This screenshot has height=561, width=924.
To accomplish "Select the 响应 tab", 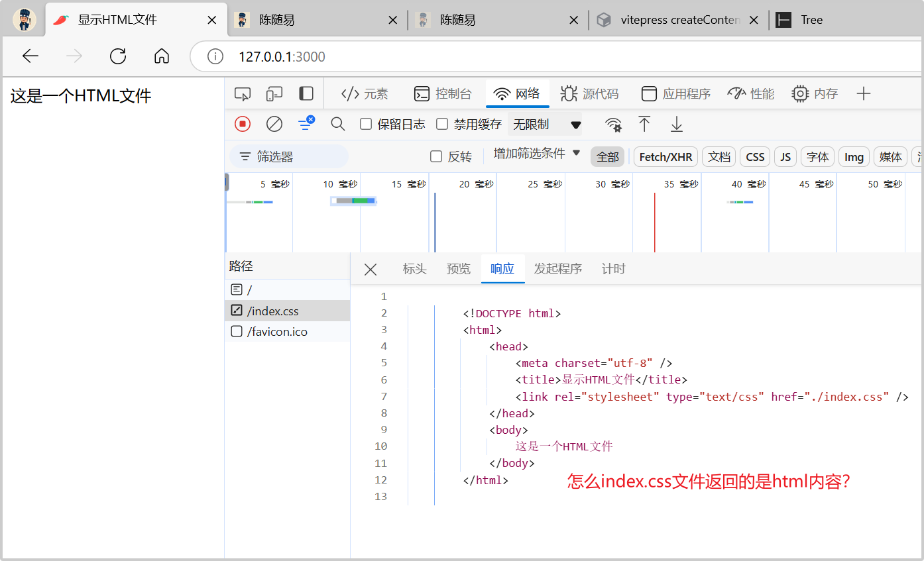I will (x=502, y=269).
